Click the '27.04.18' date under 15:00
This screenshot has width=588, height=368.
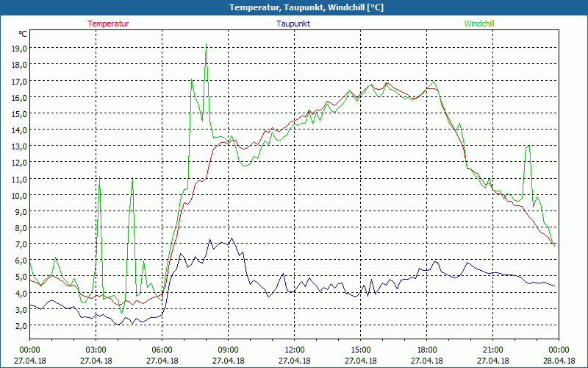[360, 361]
